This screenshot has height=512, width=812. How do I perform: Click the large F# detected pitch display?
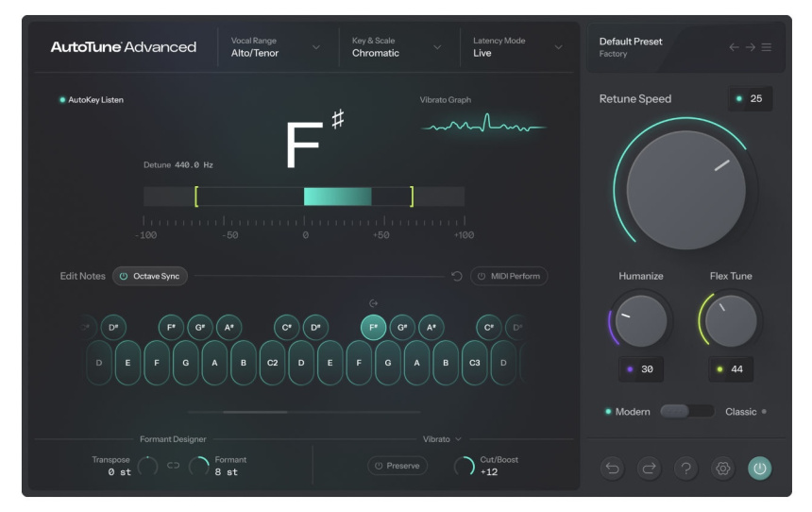(314, 139)
